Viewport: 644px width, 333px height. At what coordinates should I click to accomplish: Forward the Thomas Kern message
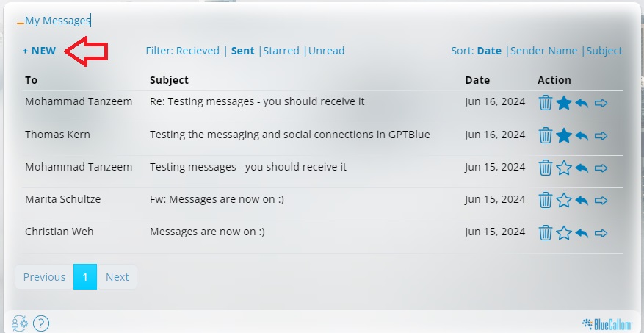(601, 135)
